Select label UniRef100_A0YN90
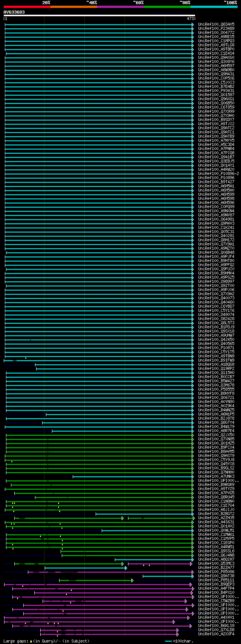241x644 pixels. [x=216, y=402]
